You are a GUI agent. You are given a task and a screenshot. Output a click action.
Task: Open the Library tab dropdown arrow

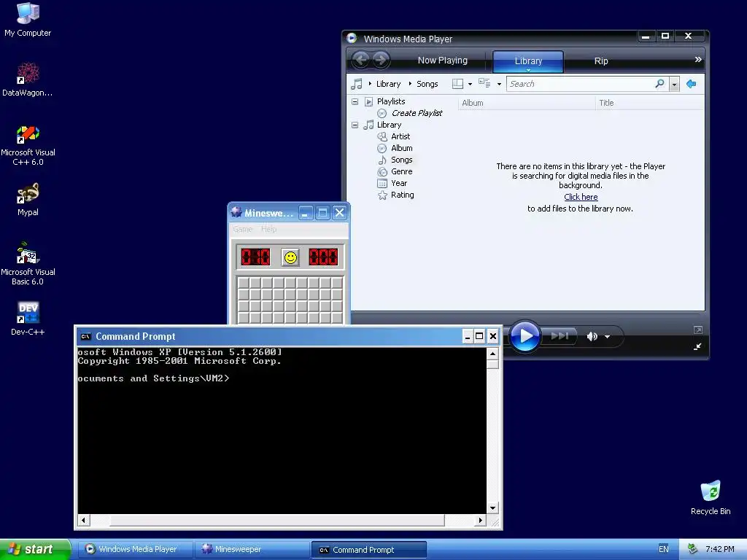(x=528, y=70)
